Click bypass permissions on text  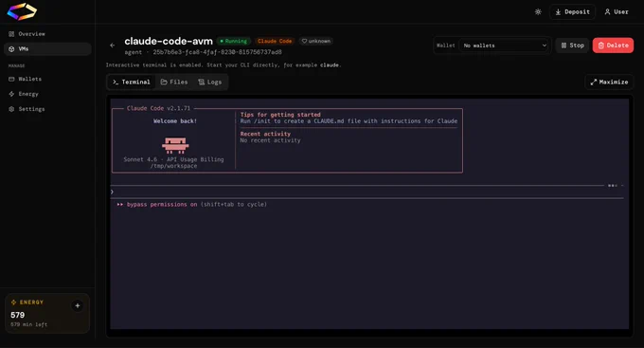coord(162,205)
